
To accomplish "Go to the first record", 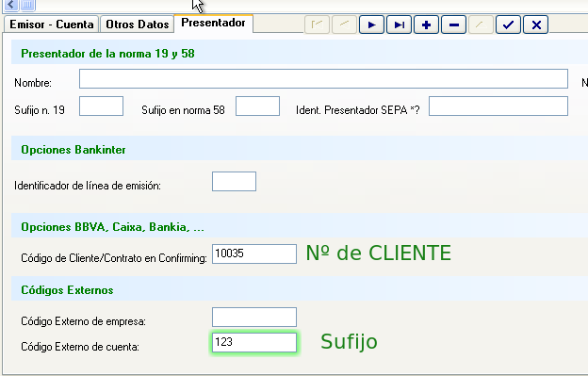I will click(317, 25).
